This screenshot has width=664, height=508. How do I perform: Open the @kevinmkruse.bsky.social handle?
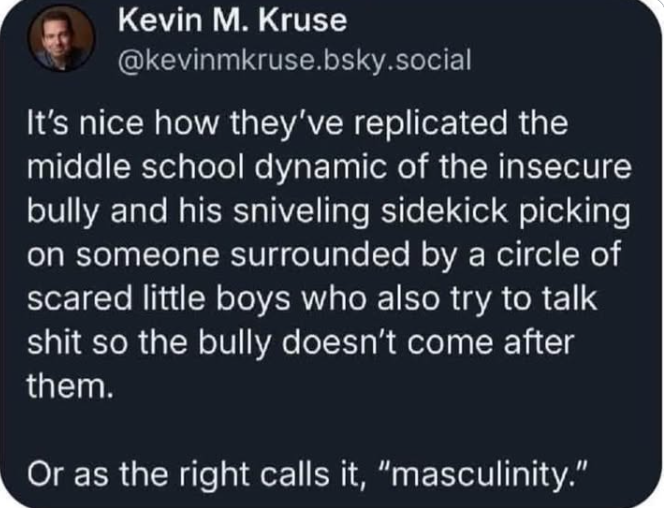[x=295, y=61]
